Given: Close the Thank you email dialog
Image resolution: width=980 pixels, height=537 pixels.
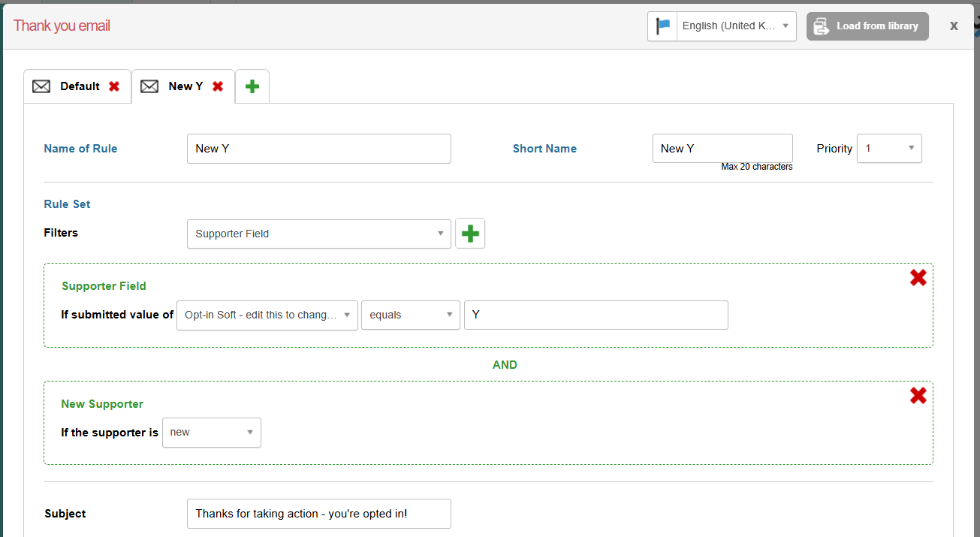Looking at the screenshot, I should point(954,26).
